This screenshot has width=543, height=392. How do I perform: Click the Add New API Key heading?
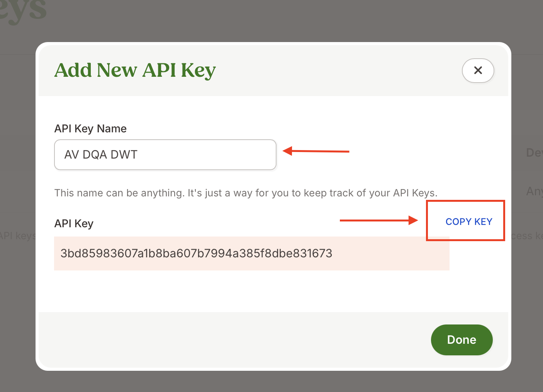135,71
